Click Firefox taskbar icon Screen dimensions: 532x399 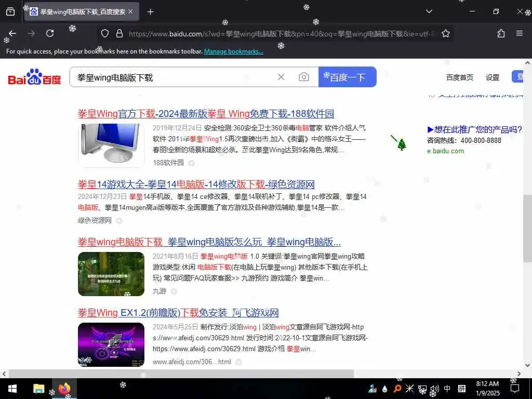pyautogui.click(x=64, y=389)
